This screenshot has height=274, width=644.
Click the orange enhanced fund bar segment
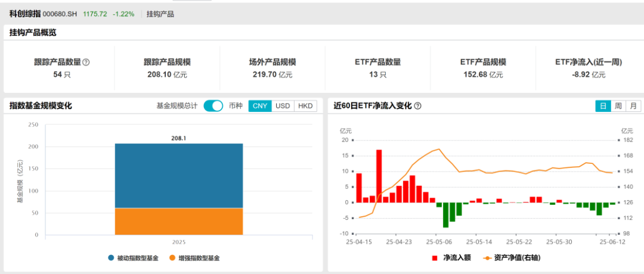(179, 221)
